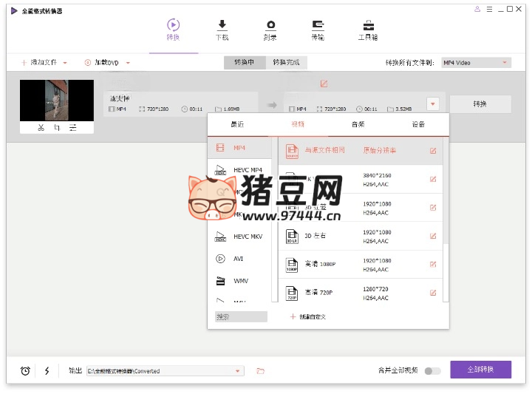This screenshot has width=532, height=394.
Task: Open the 转换 (Convert) section icon
Action: tap(173, 25)
